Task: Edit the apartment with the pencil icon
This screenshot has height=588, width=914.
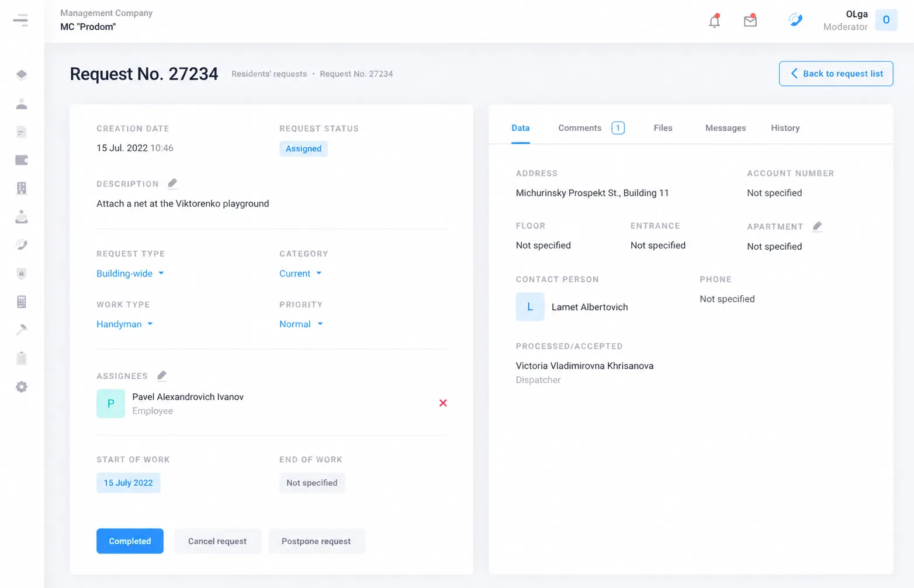Action: pyautogui.click(x=817, y=226)
